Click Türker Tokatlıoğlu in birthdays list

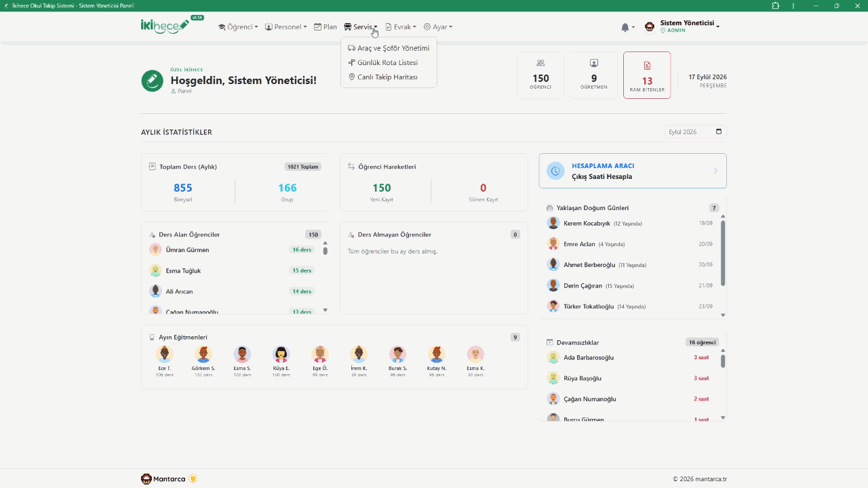point(589,306)
